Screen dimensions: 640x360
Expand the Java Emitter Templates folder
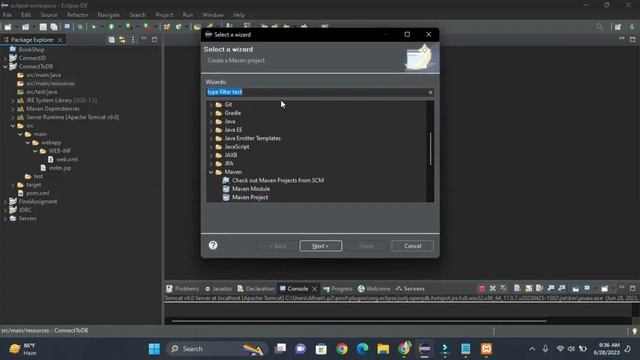211,138
